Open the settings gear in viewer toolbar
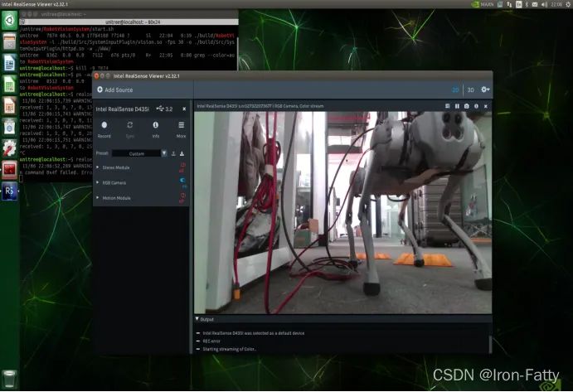The height and width of the screenshot is (392, 573). click(485, 90)
